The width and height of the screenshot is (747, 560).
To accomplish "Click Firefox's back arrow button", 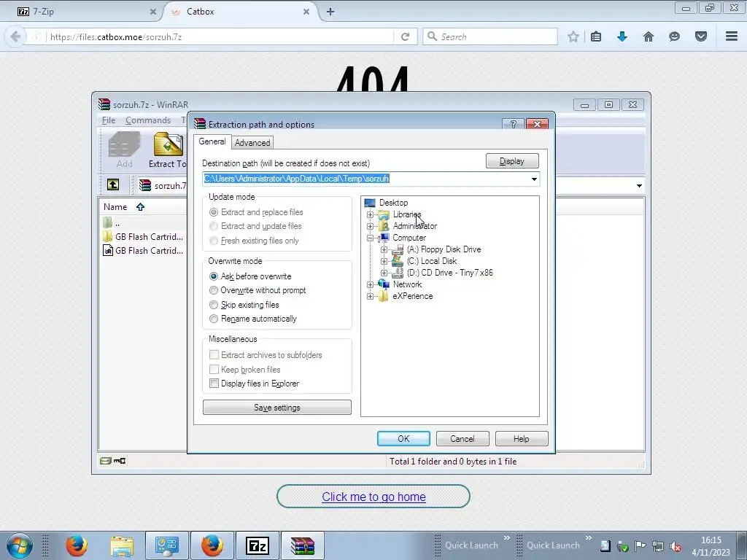I will click(15, 36).
